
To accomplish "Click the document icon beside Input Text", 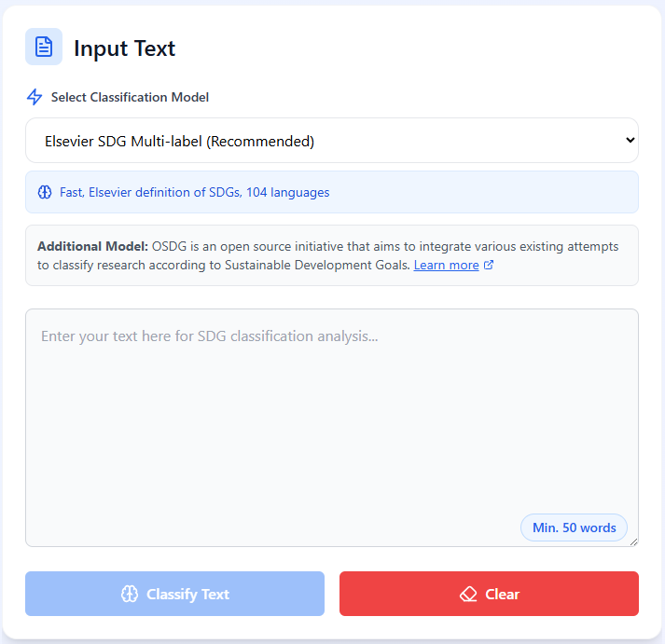I will click(x=44, y=48).
